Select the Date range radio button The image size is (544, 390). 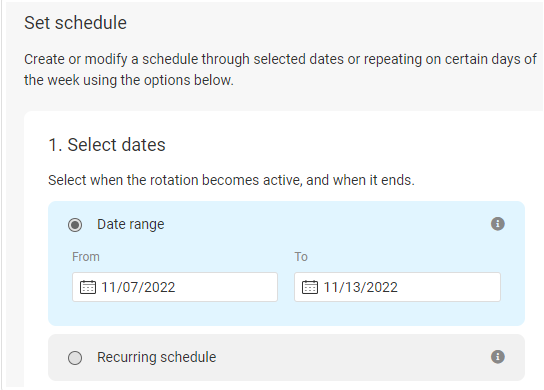click(x=75, y=225)
